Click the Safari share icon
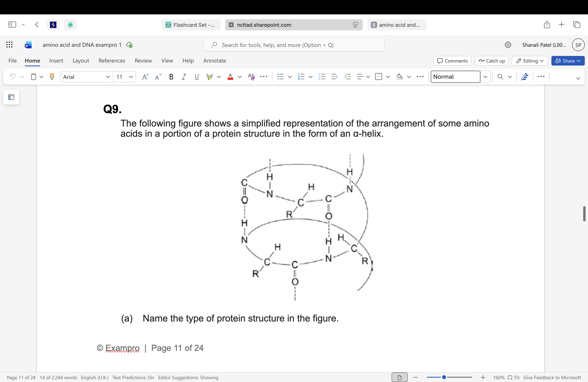This screenshot has height=382, width=588. tap(547, 25)
